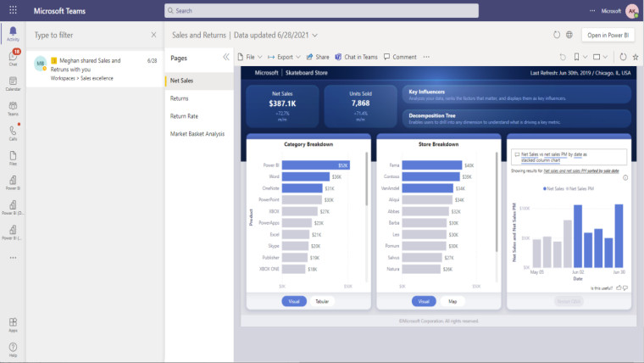Open the app launcher grid icon
Viewport: 644px width, 363px height.
point(14,10)
